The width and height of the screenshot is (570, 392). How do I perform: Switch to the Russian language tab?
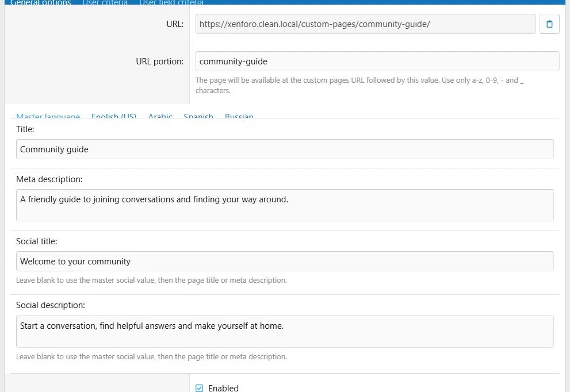239,116
